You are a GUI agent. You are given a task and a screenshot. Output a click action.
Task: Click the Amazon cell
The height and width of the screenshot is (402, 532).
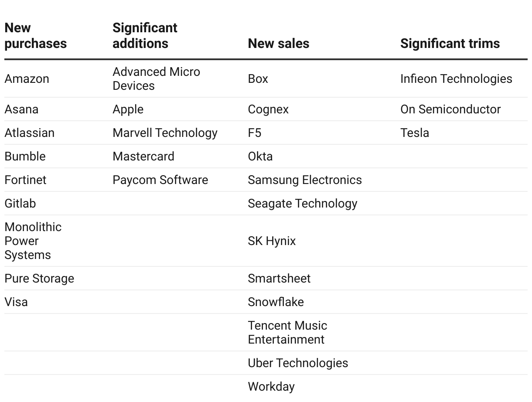click(27, 79)
